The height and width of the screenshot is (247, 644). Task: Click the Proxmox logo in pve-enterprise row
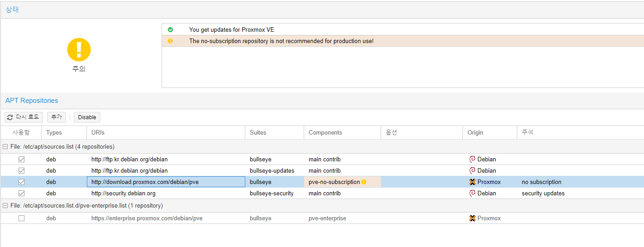point(472,218)
